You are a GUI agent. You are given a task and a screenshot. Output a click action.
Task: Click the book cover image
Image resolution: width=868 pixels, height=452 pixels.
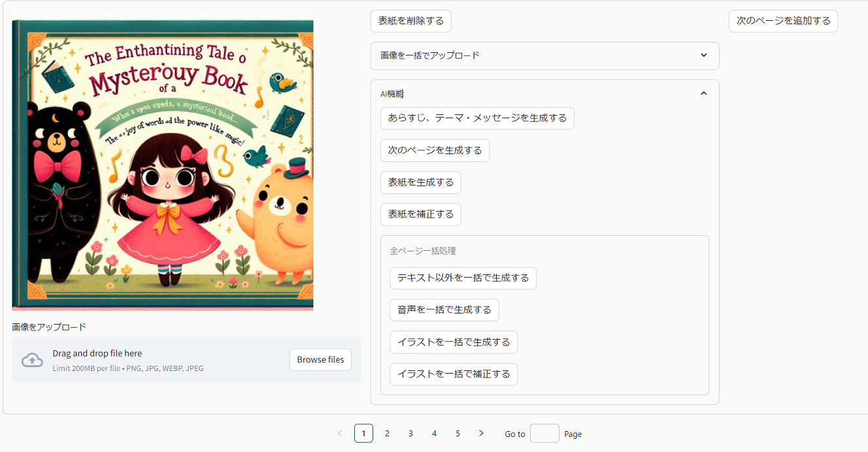(163, 165)
